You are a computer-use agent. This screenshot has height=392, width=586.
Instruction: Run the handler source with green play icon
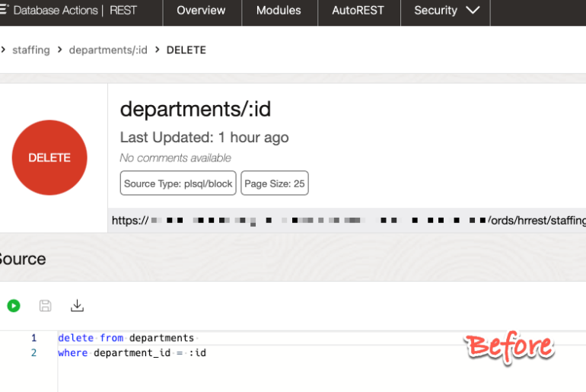[x=14, y=306]
